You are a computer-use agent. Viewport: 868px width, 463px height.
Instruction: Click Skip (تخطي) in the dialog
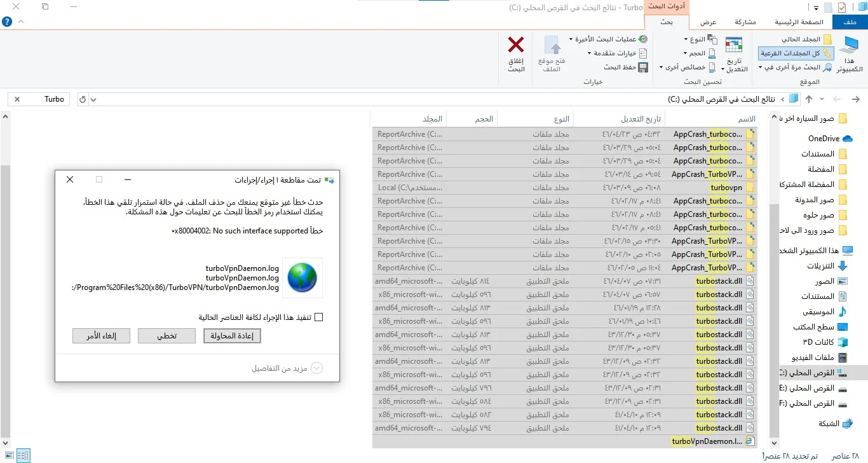pos(166,336)
